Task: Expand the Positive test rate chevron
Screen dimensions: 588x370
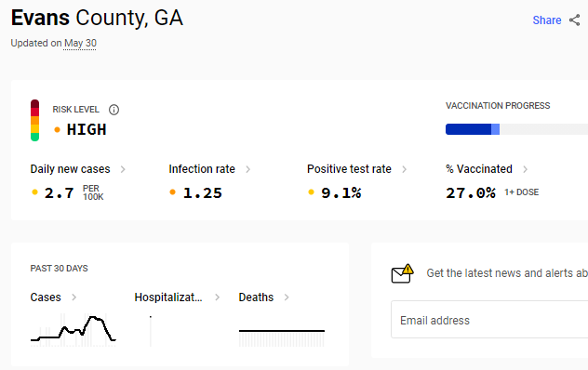Action: point(404,169)
